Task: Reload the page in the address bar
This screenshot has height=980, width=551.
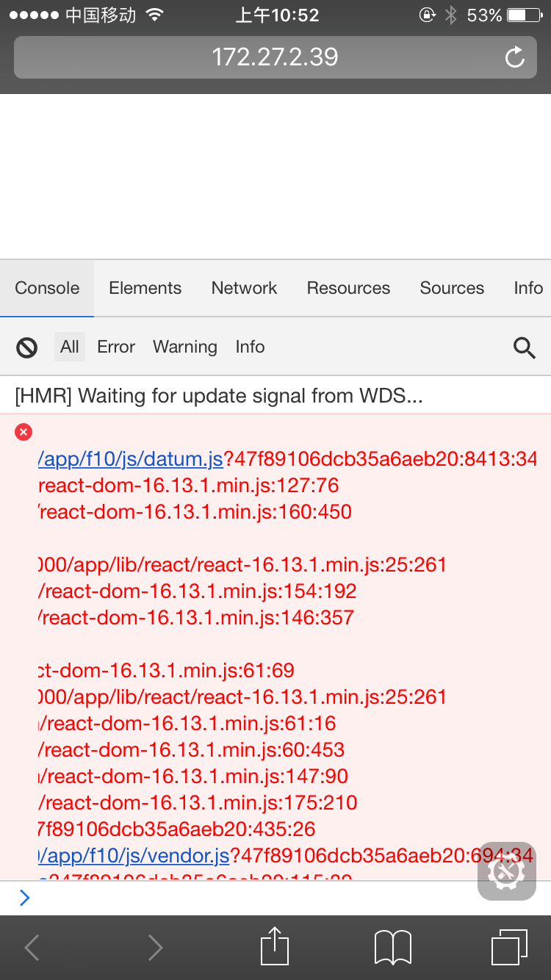Action: click(514, 57)
